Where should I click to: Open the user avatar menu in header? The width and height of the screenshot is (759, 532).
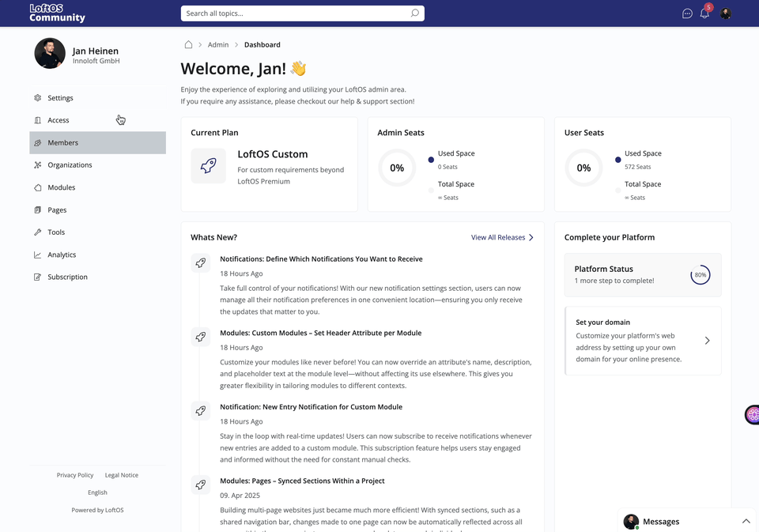click(726, 13)
